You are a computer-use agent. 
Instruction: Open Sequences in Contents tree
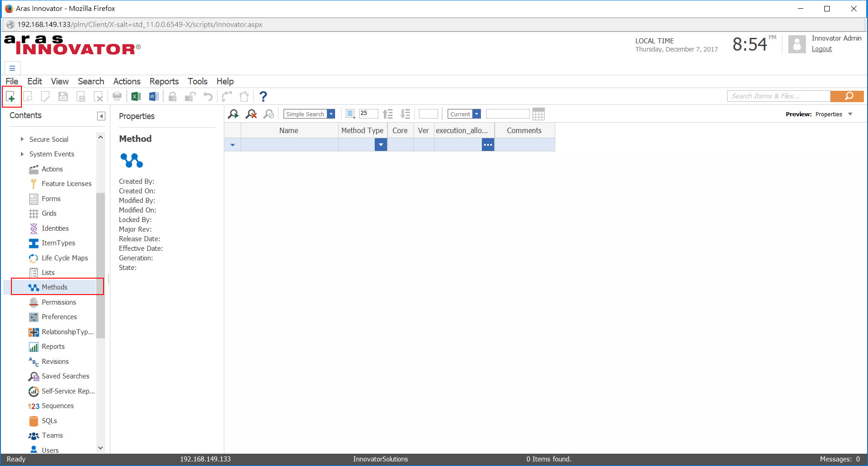57,406
